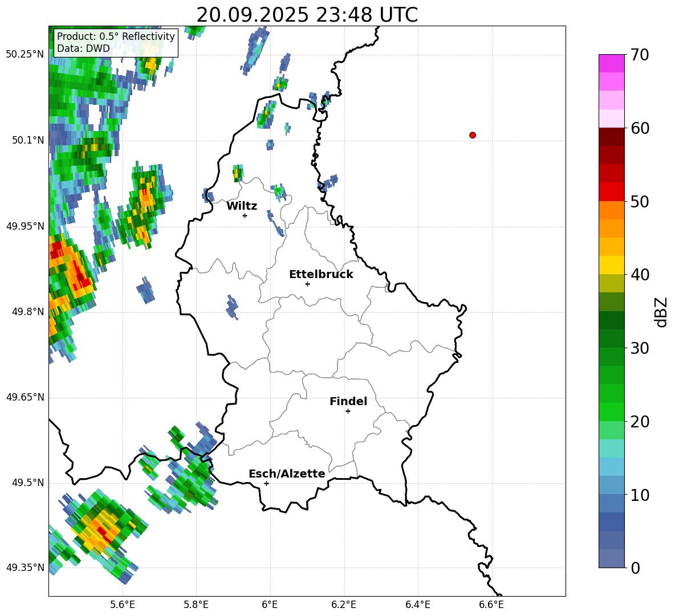Screen dimensions: 675x616
Task: Click the 6.6°E longitude tick label
Action: pyautogui.click(x=491, y=605)
